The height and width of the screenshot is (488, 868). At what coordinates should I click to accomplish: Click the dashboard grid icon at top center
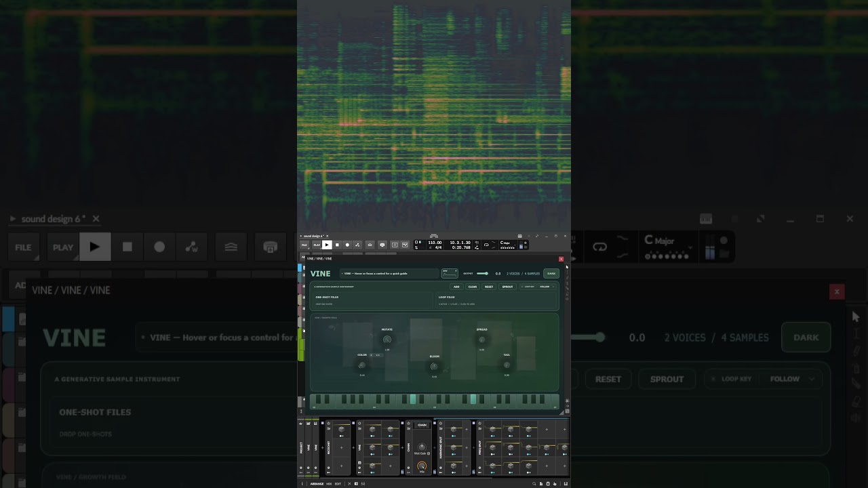tap(433, 236)
